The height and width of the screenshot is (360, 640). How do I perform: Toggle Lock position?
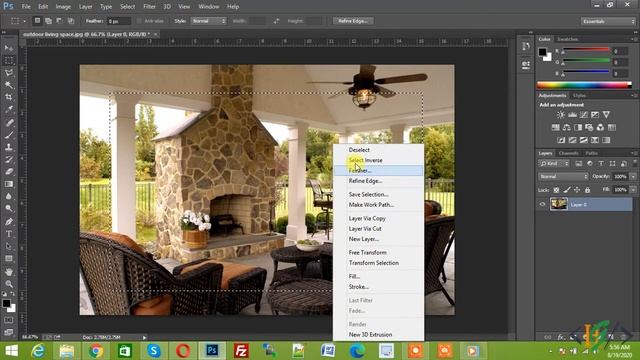[577, 190]
